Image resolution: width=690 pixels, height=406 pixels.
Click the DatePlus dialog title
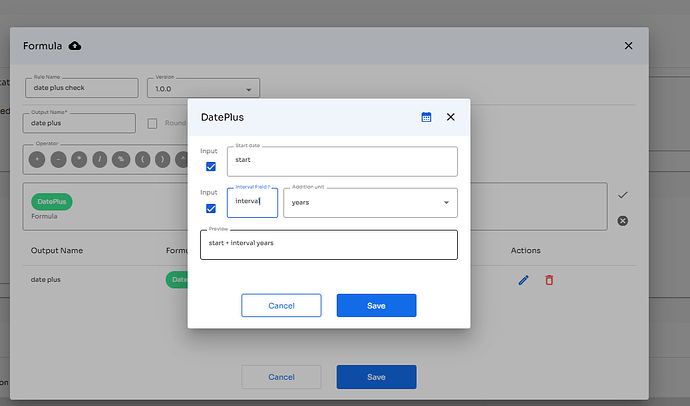222,117
